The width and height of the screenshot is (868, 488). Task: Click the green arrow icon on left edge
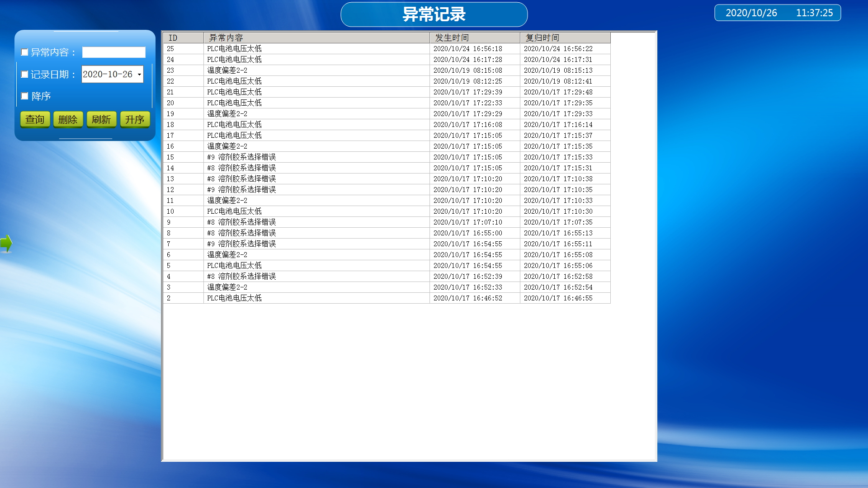pos(6,244)
